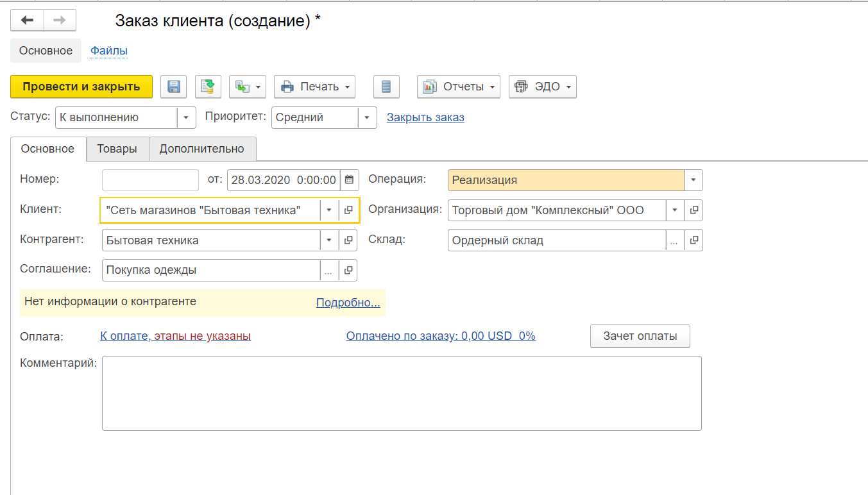Image resolution: width=868 pixels, height=495 pixels.
Task: Click the save (floppy disk) icon
Action: click(x=173, y=87)
